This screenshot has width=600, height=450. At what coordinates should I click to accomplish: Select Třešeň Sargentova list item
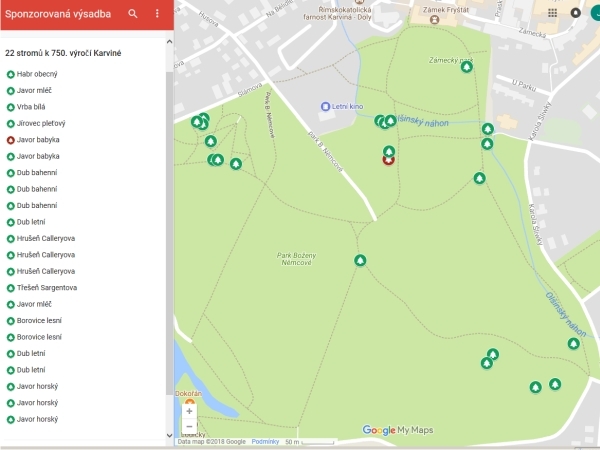point(47,287)
